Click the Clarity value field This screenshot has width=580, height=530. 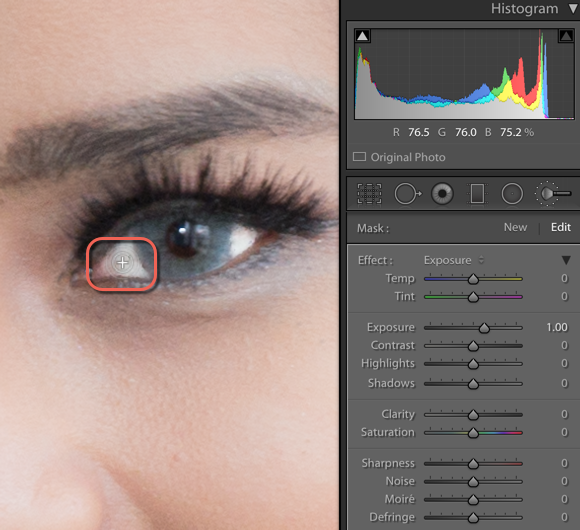pyautogui.click(x=564, y=414)
